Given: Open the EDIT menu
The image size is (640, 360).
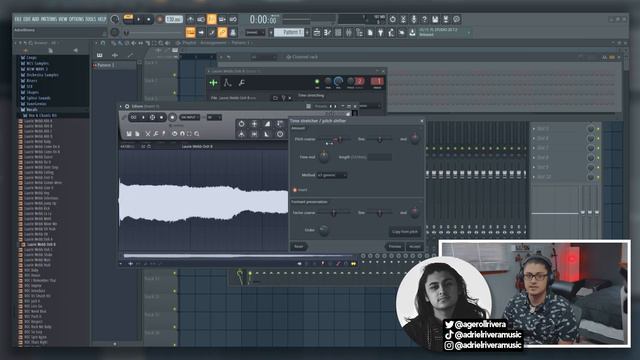Looking at the screenshot, I should (26, 19).
